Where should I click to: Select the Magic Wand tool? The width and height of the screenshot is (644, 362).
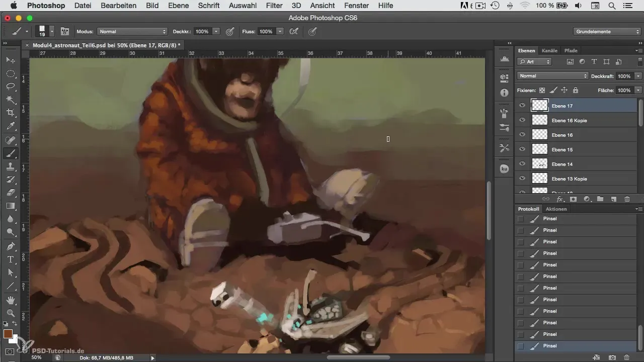(11, 100)
